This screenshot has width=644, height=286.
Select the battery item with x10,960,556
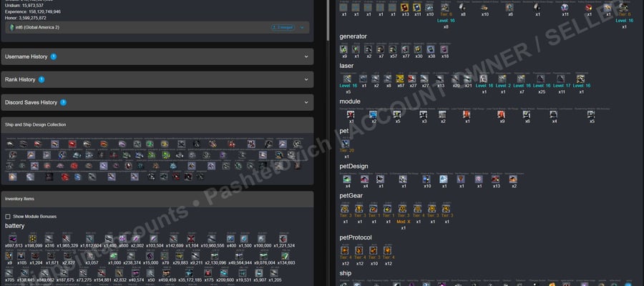coord(212,239)
